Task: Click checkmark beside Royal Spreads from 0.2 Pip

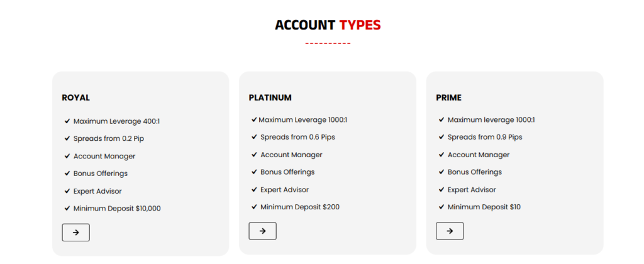Action: (x=67, y=138)
